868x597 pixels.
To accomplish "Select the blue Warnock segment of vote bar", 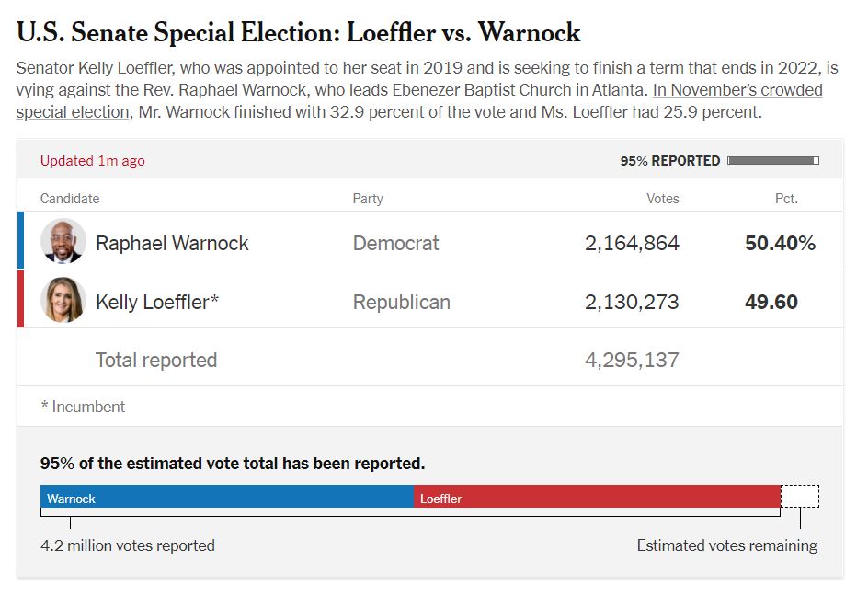I will click(227, 498).
